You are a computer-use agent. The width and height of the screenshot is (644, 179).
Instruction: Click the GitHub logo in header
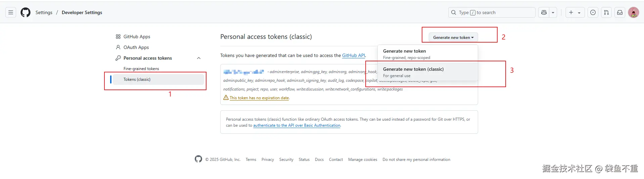point(26,12)
